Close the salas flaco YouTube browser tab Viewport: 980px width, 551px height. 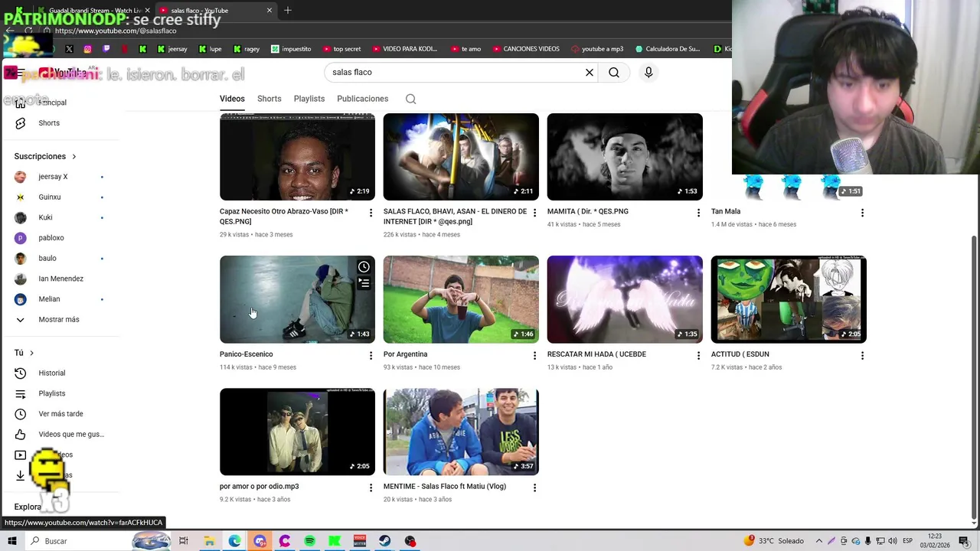tap(269, 10)
